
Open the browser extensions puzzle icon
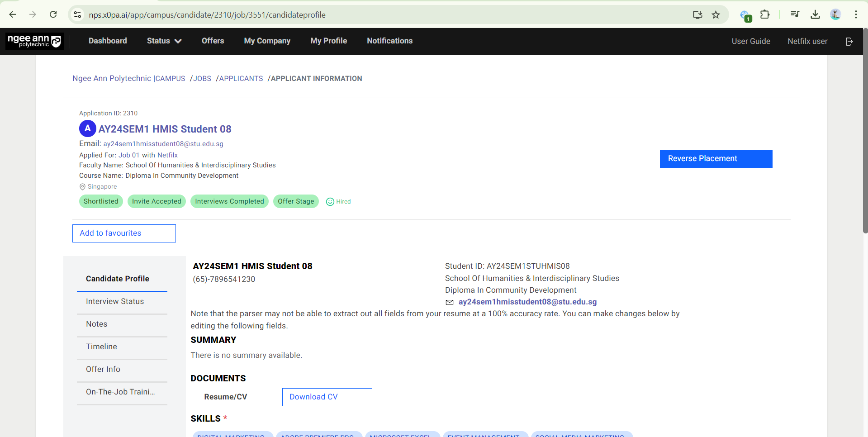tap(764, 15)
